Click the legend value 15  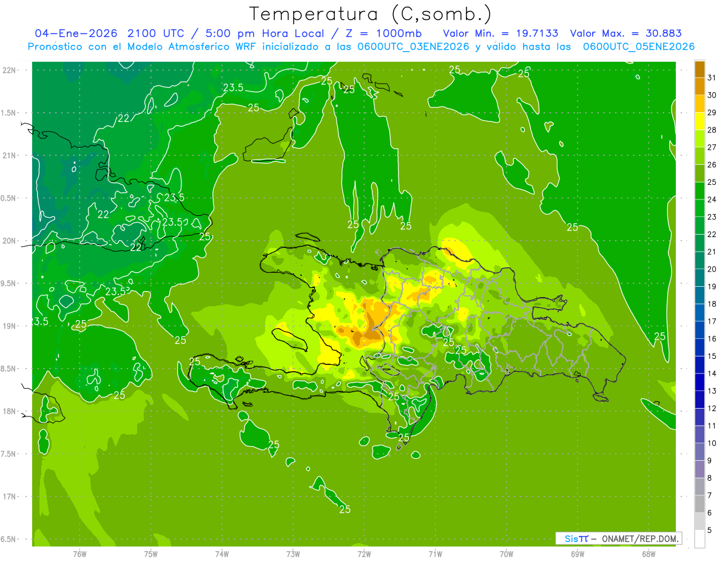click(712, 356)
